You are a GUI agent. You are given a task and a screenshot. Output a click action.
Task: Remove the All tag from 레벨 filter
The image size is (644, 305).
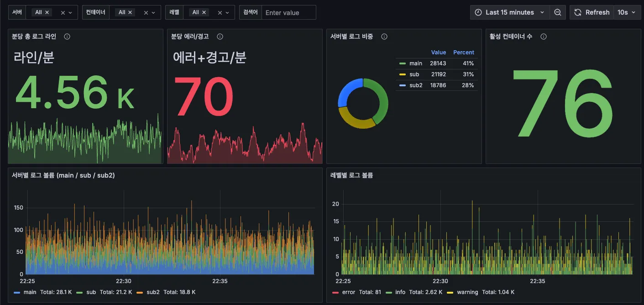click(x=204, y=12)
